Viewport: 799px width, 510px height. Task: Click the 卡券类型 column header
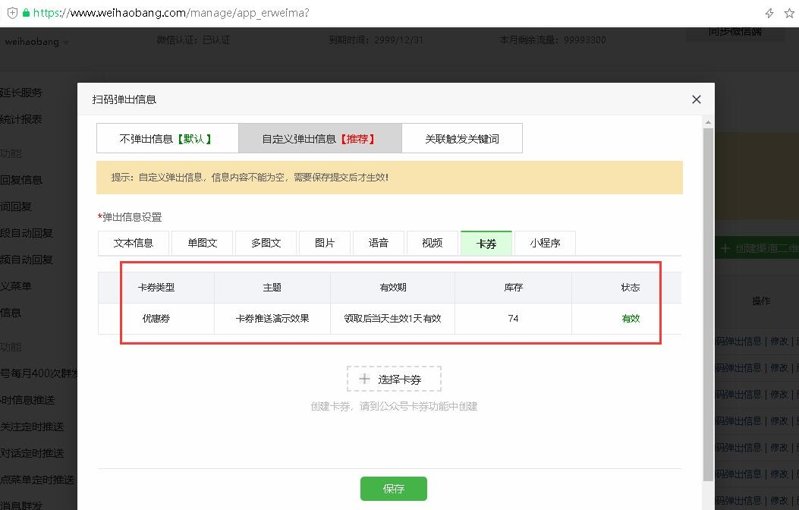[x=156, y=287]
